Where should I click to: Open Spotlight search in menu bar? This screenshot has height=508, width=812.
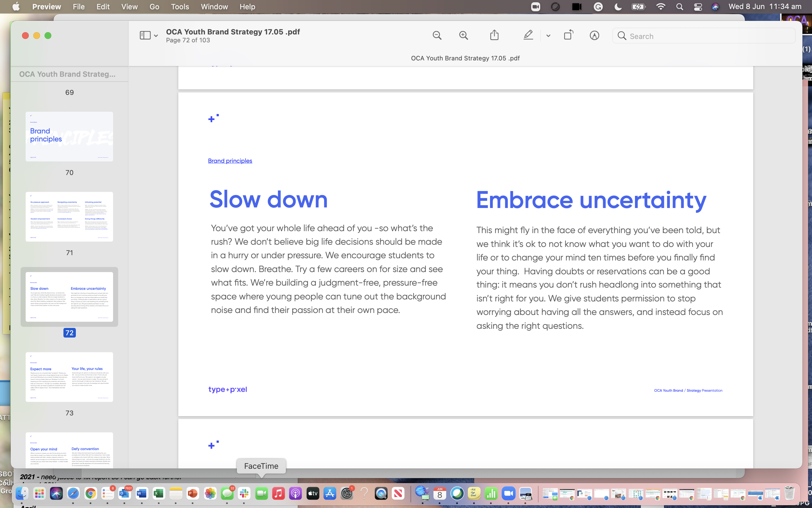click(680, 7)
